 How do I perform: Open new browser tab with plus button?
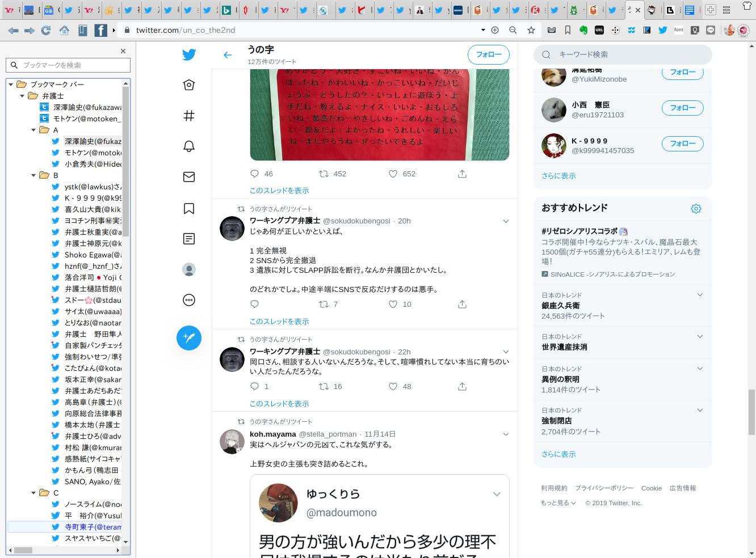pos(711,10)
